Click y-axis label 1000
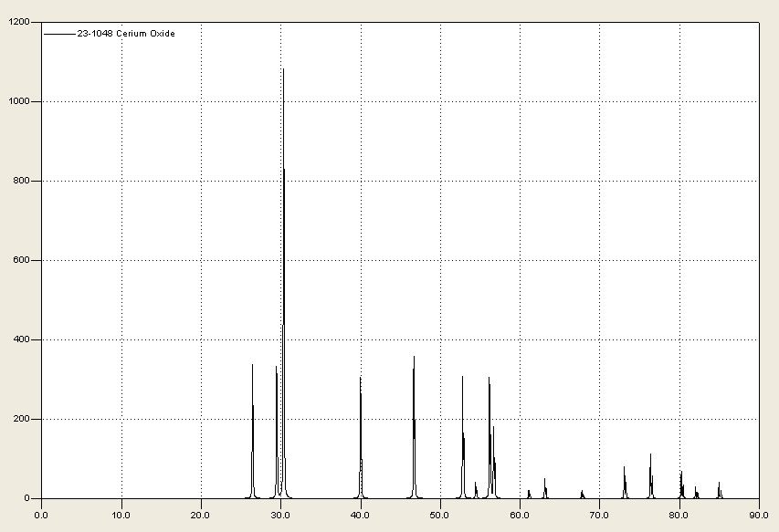Screen dimensions: 779x532 (x=19, y=101)
